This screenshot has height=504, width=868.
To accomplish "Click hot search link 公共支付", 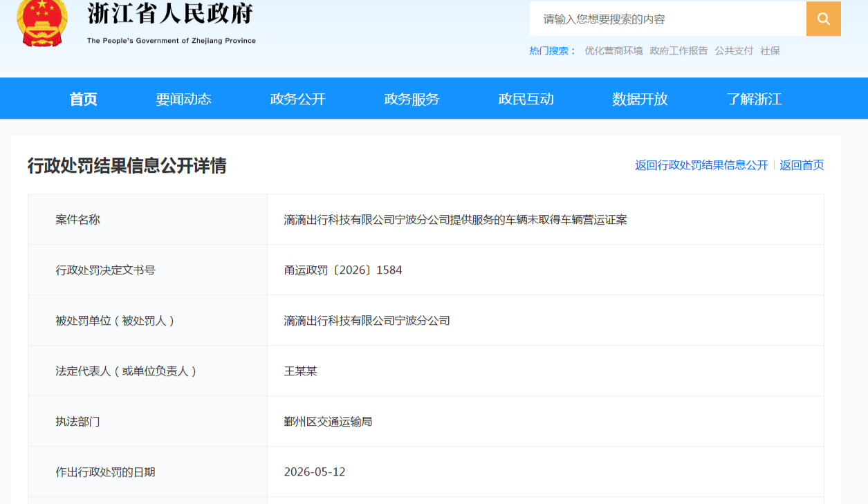I will (734, 50).
